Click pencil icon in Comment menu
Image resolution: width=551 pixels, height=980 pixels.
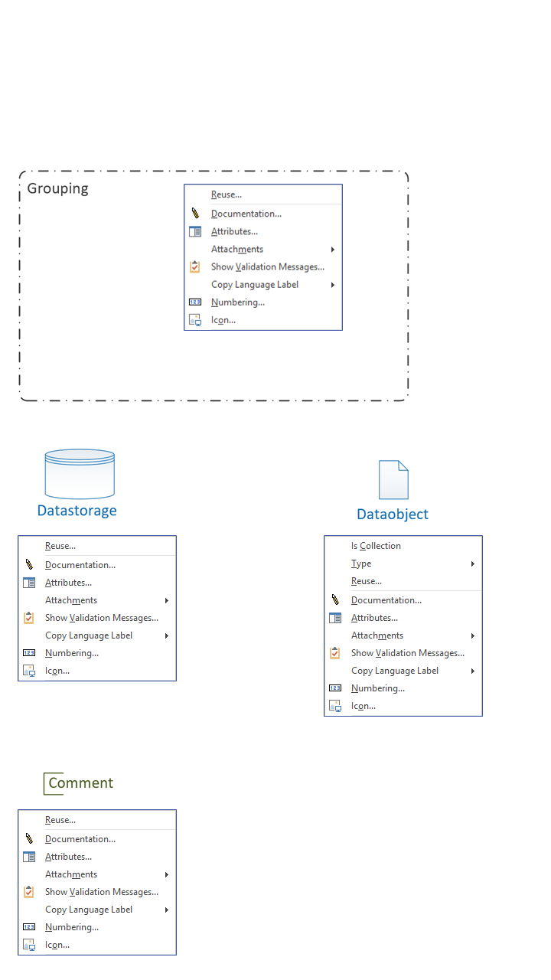coord(29,839)
